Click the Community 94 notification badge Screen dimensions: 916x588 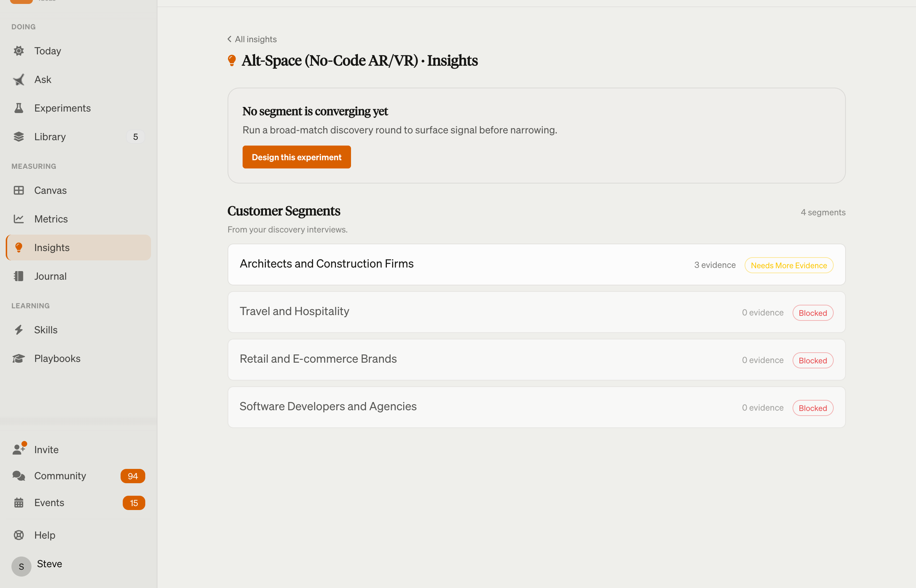(132, 476)
